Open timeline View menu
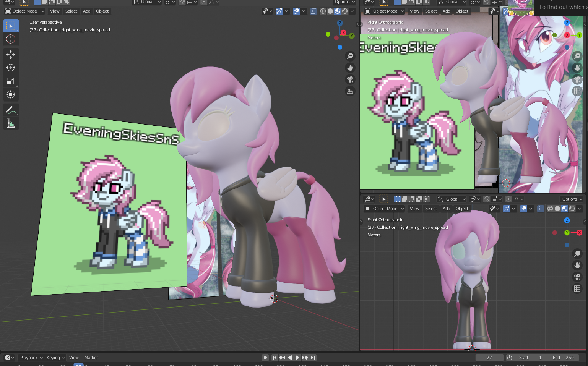 pyautogui.click(x=74, y=358)
